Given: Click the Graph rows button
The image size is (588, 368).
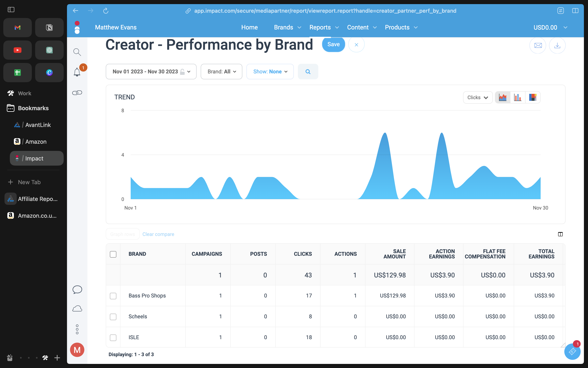Looking at the screenshot, I should click(122, 234).
